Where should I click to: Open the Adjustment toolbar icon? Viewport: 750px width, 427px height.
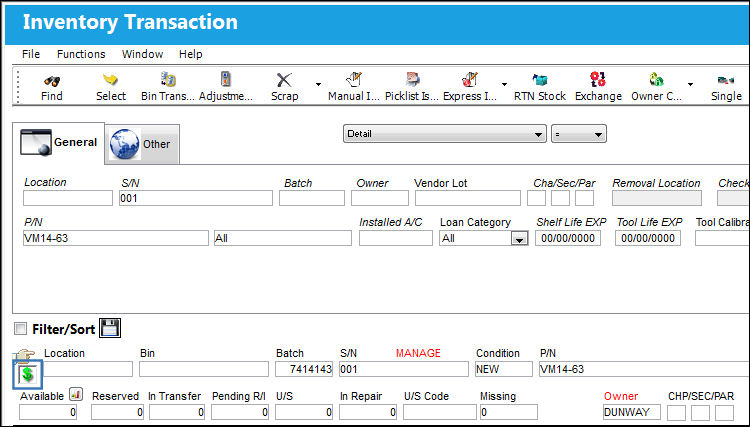pos(226,79)
